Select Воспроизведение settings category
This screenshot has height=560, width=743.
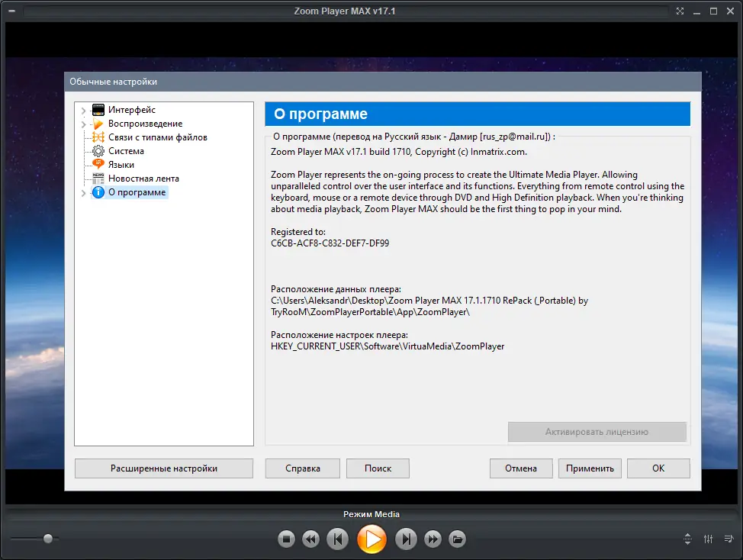click(x=145, y=124)
